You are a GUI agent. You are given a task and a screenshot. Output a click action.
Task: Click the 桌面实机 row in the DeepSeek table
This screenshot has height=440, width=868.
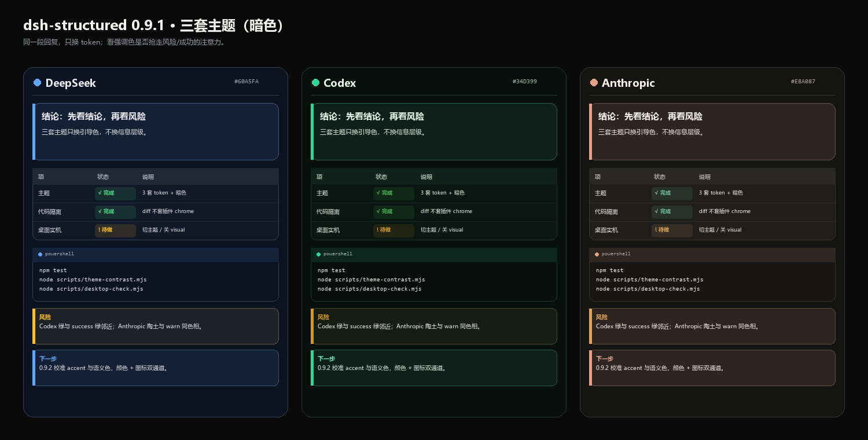tap(156, 230)
